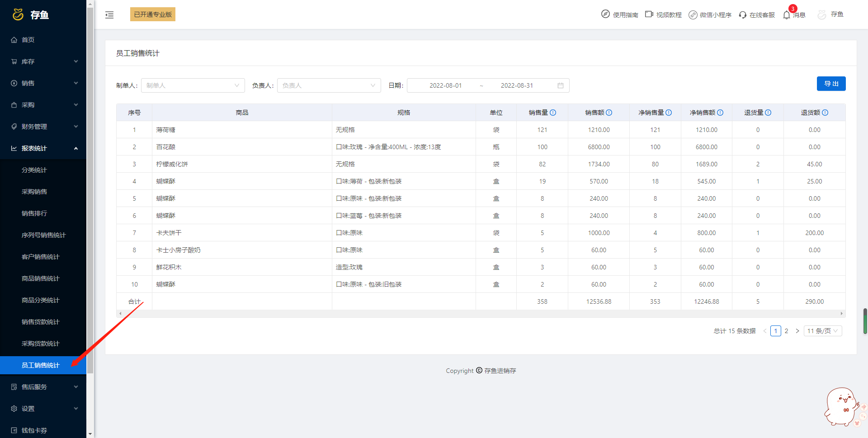Go to page 2 of results
868x438 pixels.
[787, 331]
